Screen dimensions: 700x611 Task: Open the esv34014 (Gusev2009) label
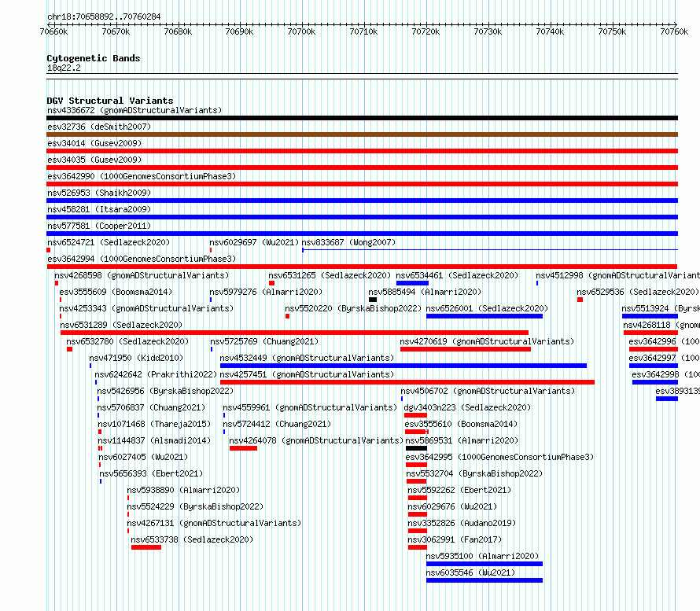click(94, 143)
